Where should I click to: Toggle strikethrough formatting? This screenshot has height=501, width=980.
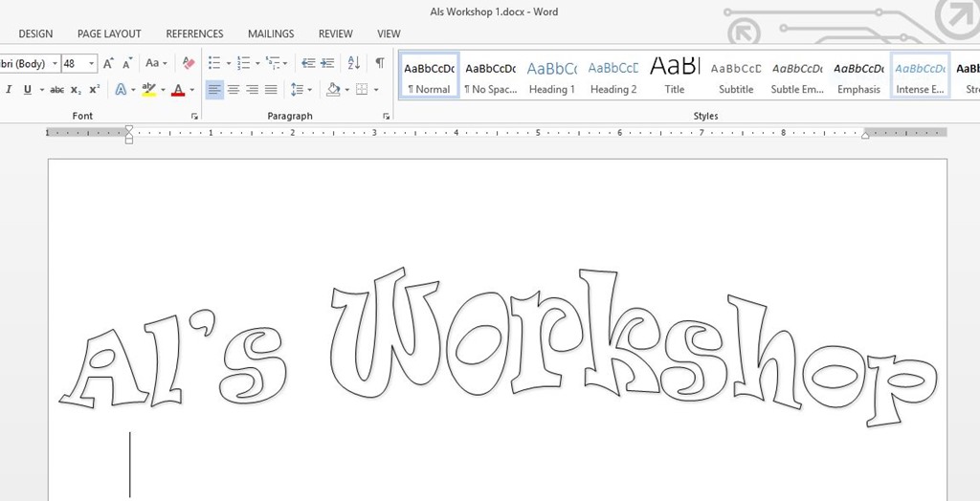56,90
